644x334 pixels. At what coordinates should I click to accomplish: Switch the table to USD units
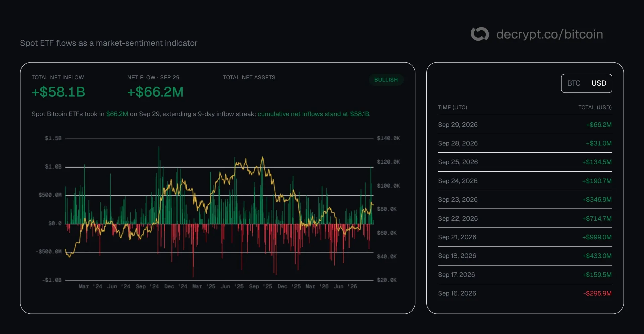(599, 83)
